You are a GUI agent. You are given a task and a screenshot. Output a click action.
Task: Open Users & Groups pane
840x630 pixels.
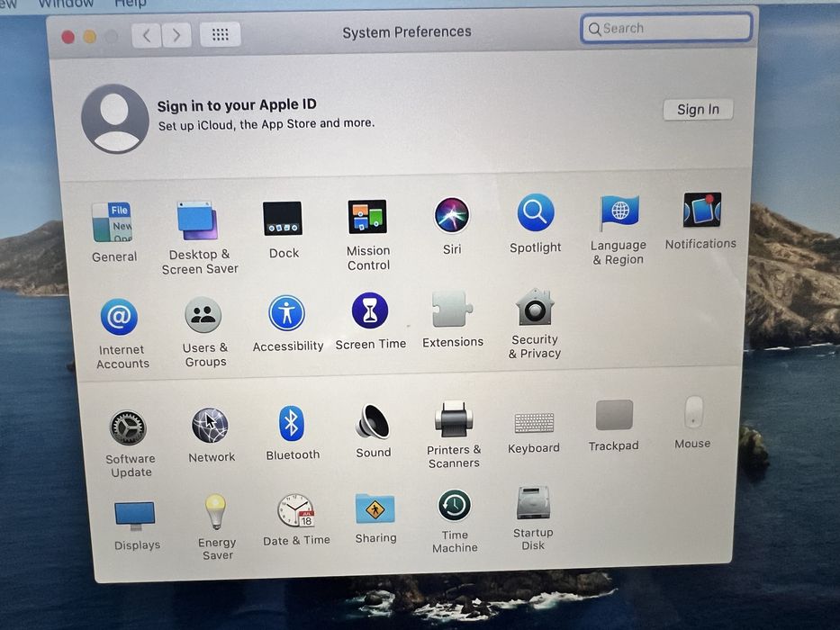click(x=204, y=331)
